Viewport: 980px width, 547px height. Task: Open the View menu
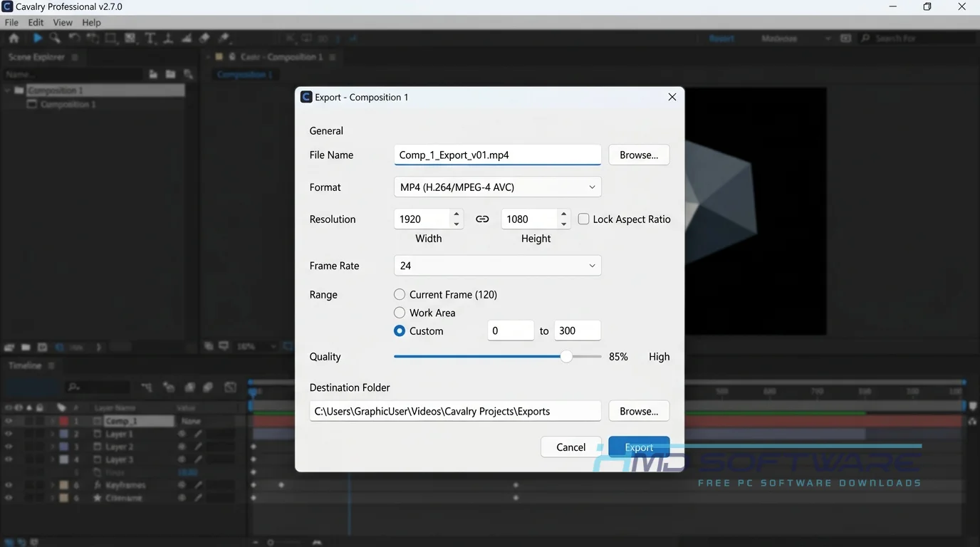[63, 23]
